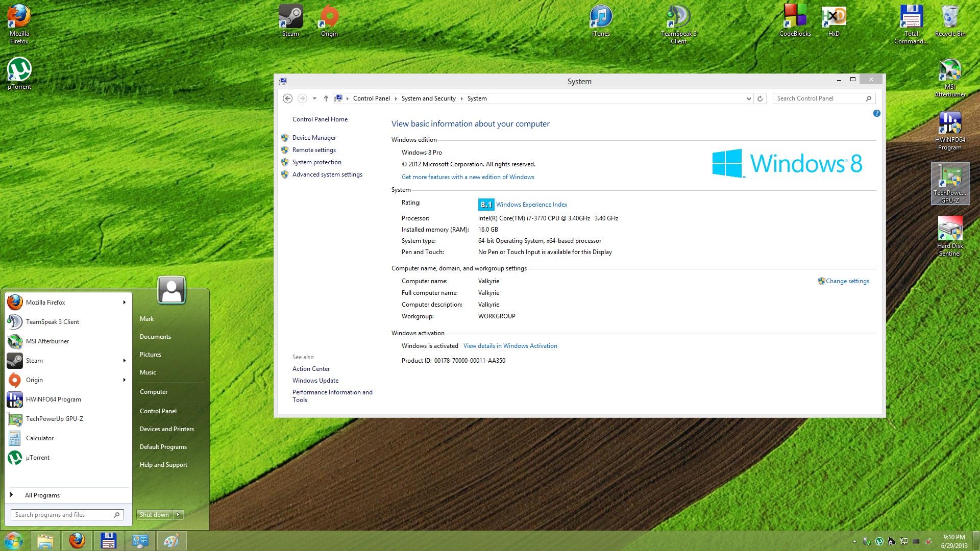Click the µTorrent tray icon
Image resolution: width=980 pixels, height=551 pixels.
(879, 541)
